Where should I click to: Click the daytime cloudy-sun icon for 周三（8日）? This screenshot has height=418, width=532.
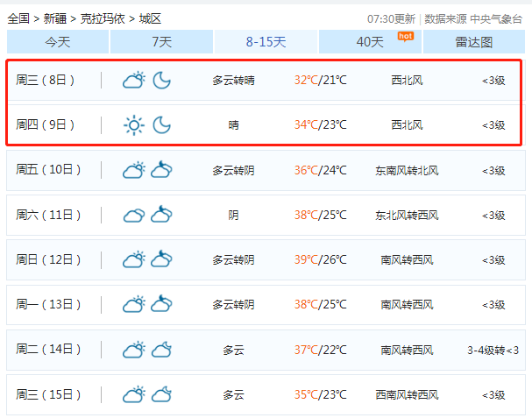pos(134,80)
